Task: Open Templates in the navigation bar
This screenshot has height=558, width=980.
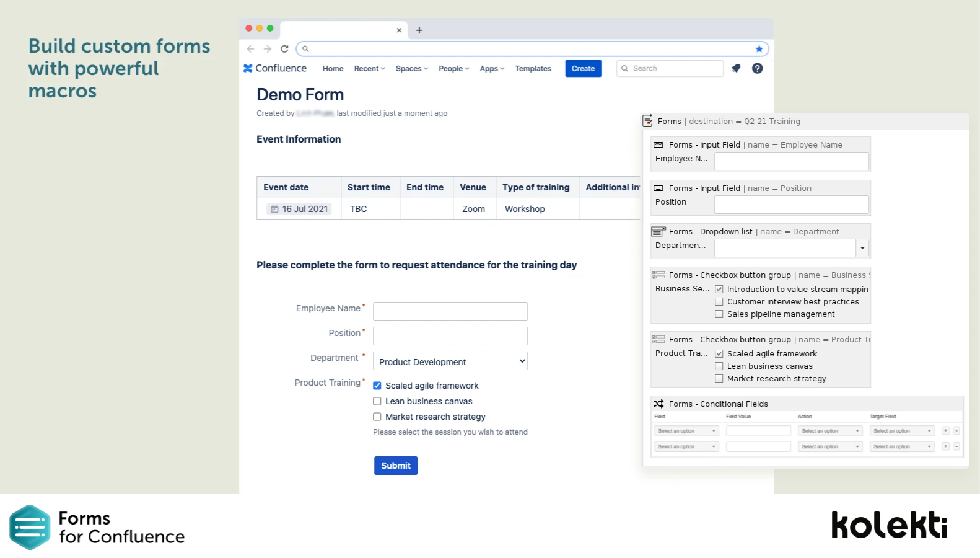Action: coord(533,69)
